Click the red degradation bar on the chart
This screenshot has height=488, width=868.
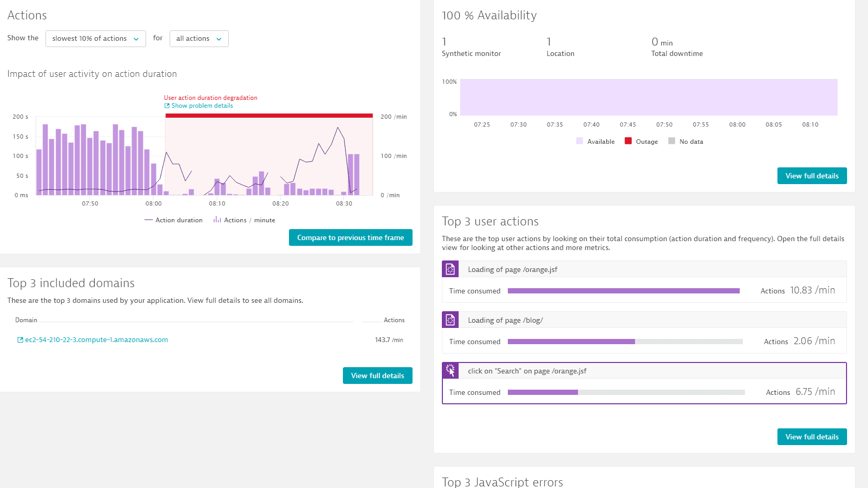point(269,116)
